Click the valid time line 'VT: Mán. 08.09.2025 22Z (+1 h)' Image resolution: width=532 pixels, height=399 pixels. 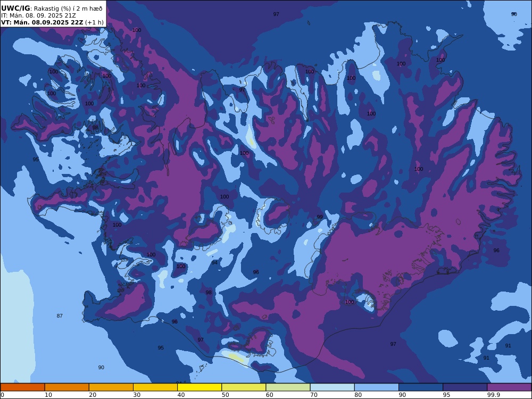[52, 22]
